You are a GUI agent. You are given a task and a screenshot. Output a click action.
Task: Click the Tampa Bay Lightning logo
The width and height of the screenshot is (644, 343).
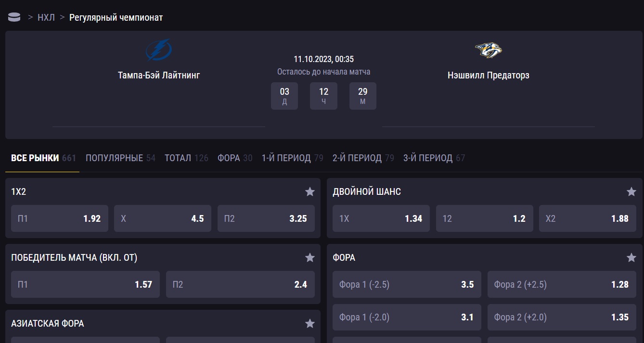159,50
